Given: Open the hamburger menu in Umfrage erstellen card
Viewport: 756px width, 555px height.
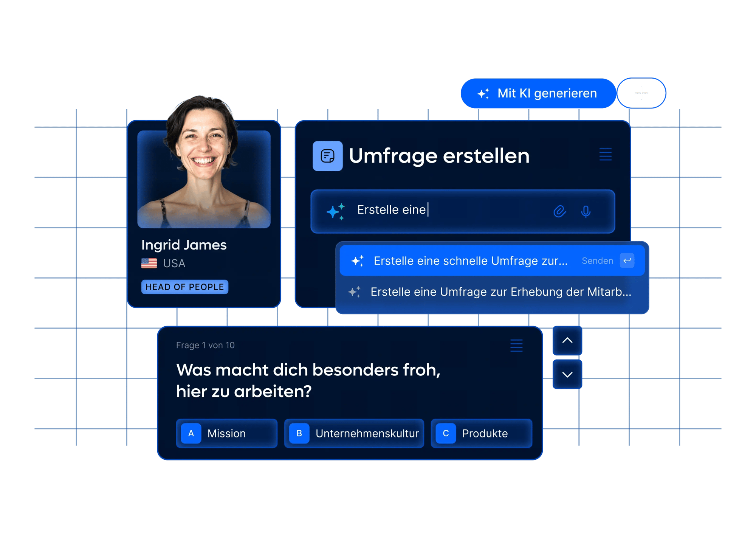Looking at the screenshot, I should point(605,154).
